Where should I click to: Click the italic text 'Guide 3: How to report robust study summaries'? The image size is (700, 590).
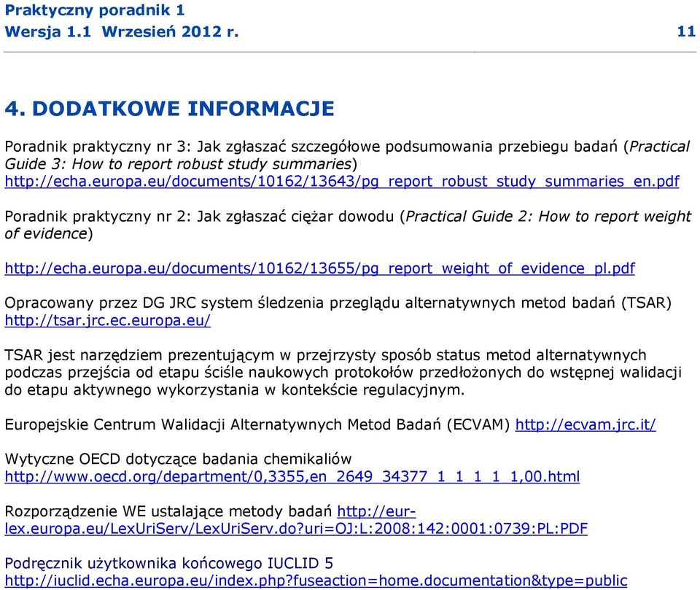178,164
